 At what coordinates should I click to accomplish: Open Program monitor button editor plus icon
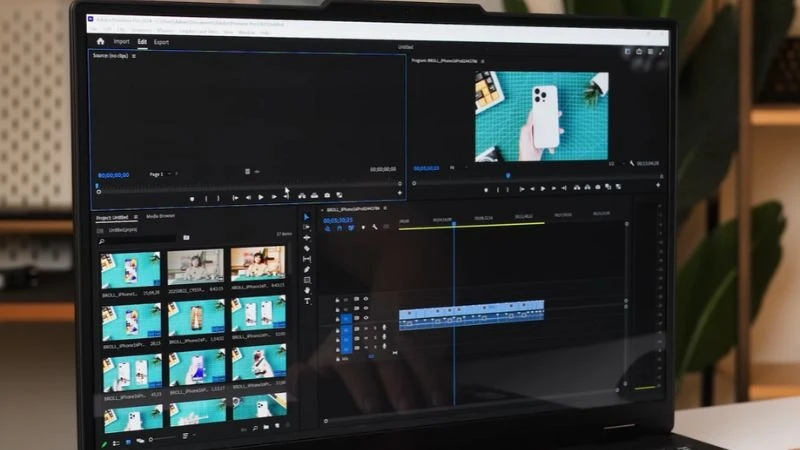click(x=658, y=185)
